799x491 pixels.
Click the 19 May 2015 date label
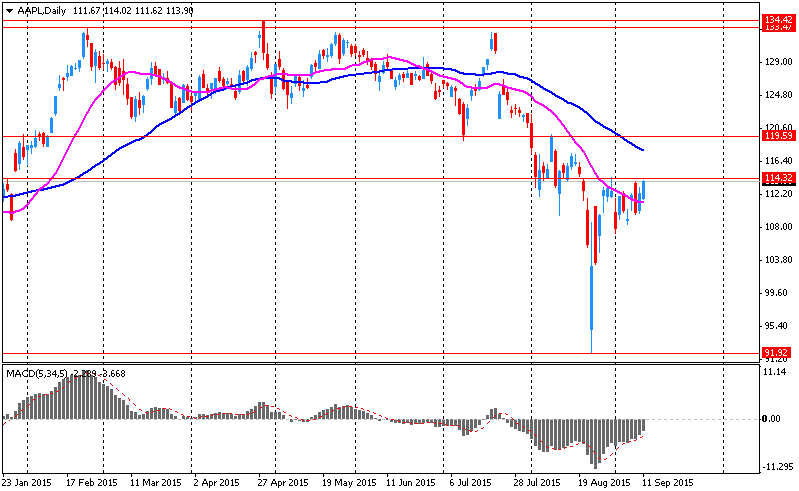349,482
